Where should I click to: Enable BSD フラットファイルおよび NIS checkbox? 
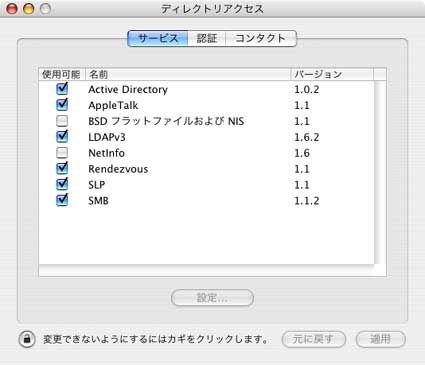pyautogui.click(x=62, y=121)
